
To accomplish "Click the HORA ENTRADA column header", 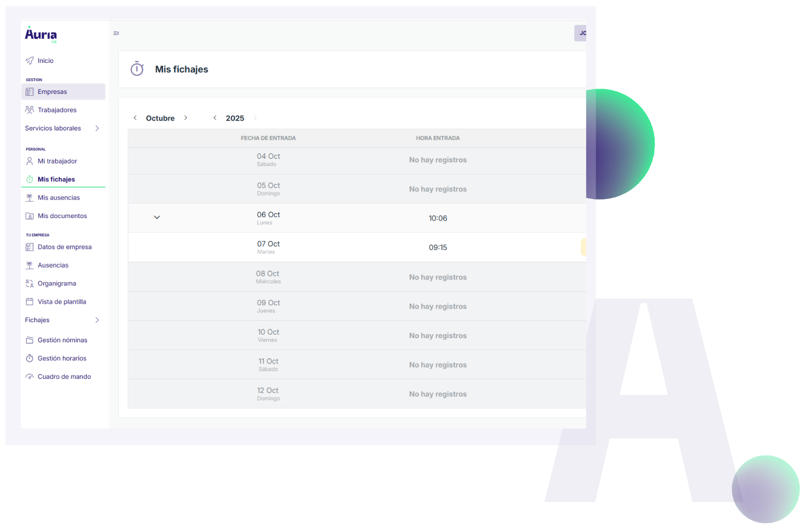I will (x=438, y=138).
